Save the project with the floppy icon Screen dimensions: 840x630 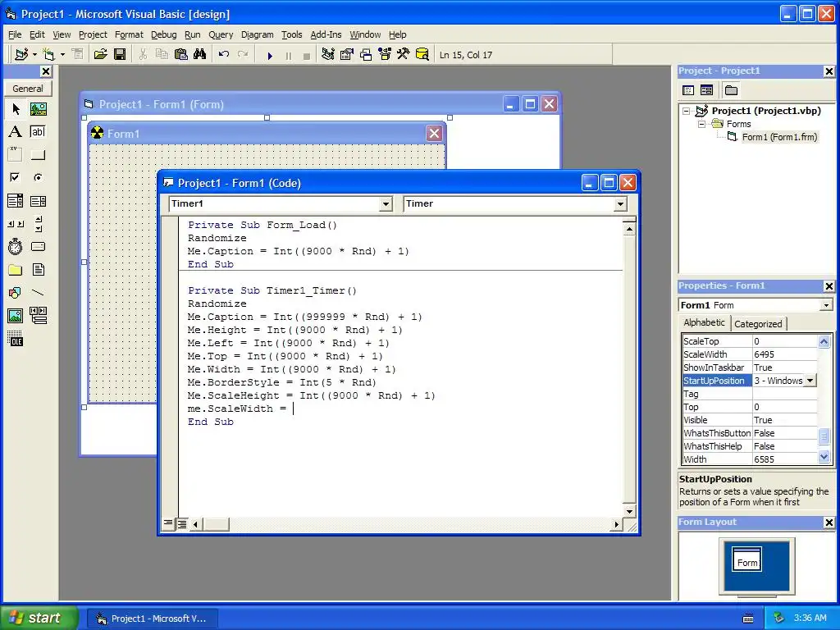[120, 55]
